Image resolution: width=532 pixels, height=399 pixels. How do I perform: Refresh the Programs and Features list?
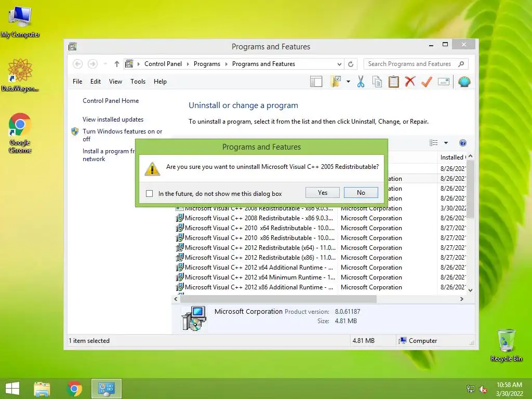click(x=351, y=64)
